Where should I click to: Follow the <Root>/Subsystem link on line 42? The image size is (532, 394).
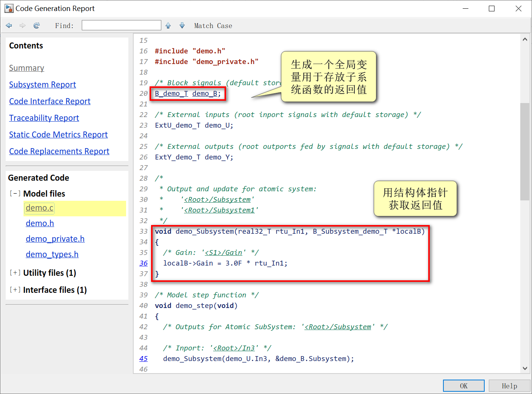click(x=338, y=327)
